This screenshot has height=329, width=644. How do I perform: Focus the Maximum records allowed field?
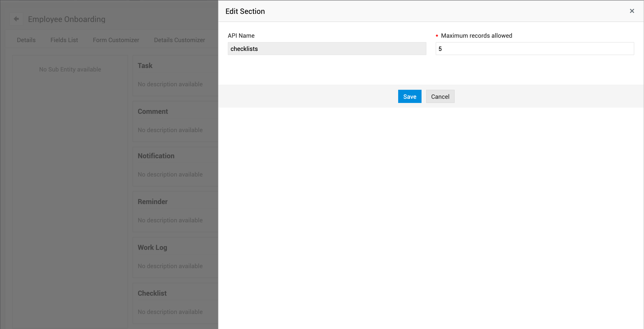[535, 49]
